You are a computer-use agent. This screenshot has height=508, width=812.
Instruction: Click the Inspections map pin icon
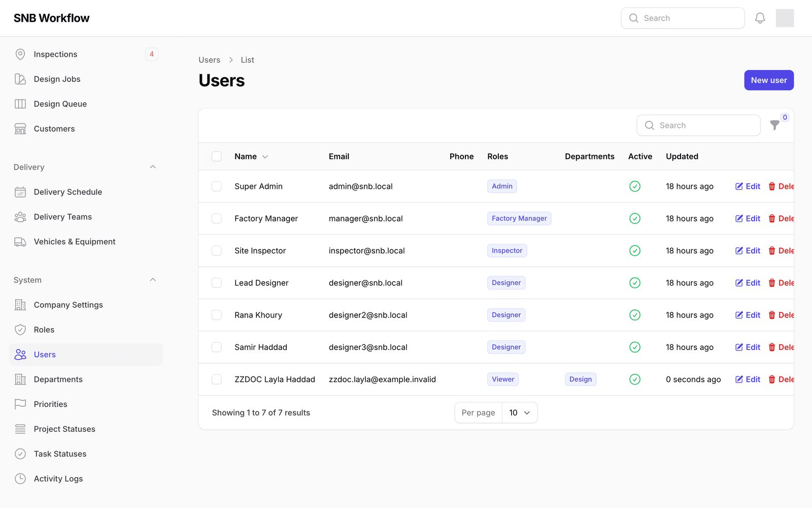point(20,54)
